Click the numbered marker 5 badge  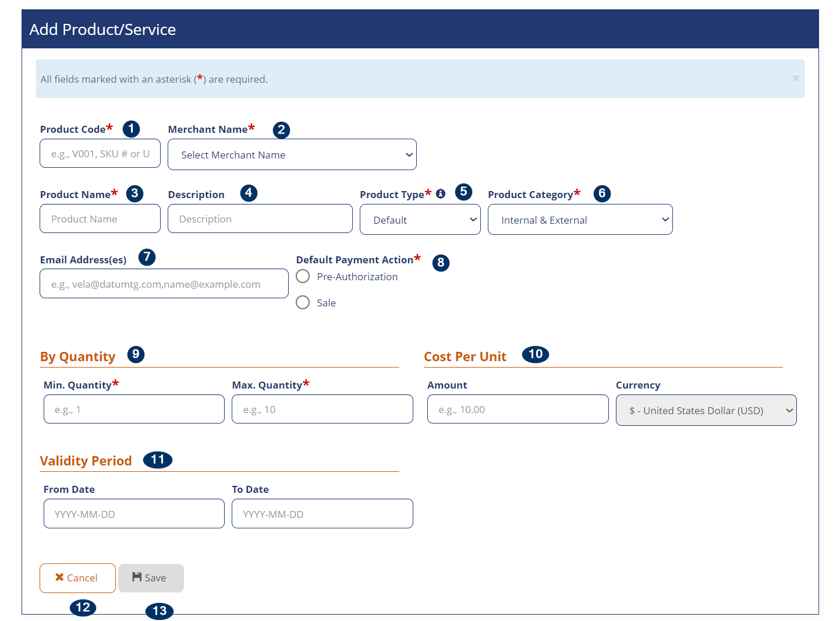(463, 192)
